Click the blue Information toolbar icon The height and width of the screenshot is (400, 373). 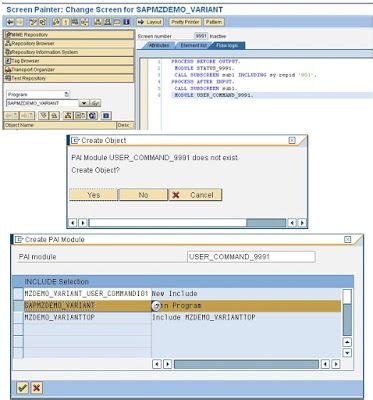coord(126,22)
